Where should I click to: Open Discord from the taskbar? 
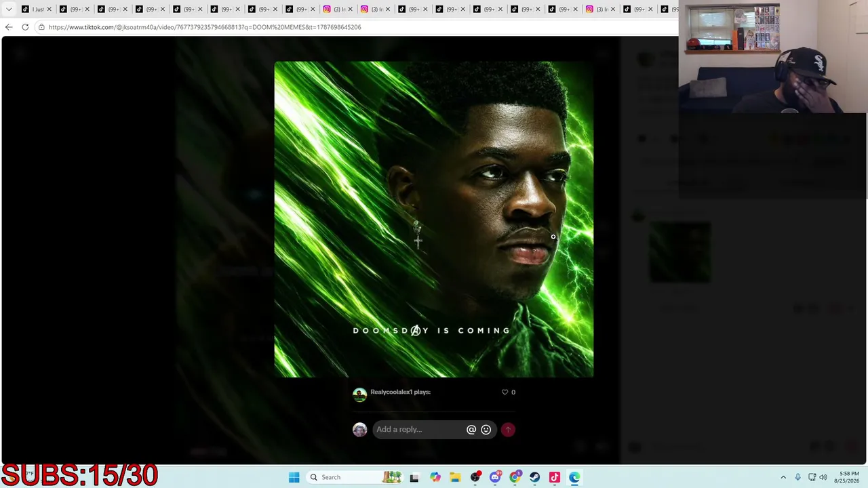coord(495,477)
